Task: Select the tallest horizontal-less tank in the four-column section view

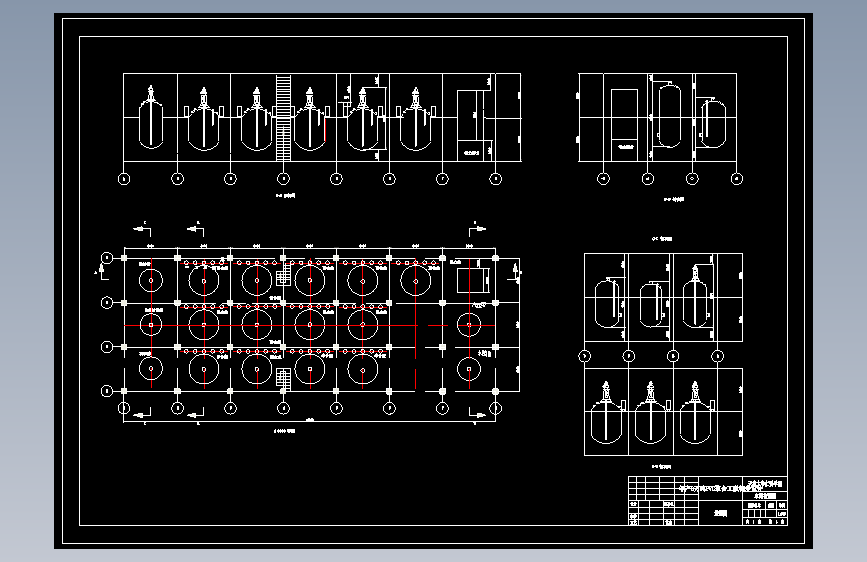Action: 670,115
